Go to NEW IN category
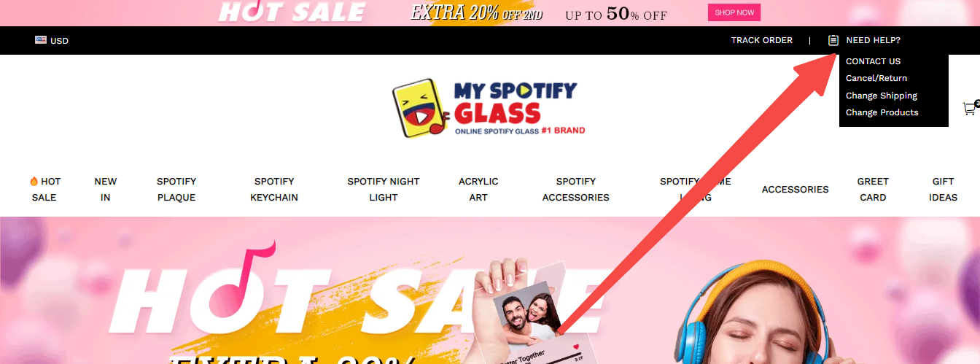The image size is (980, 364). click(x=105, y=189)
